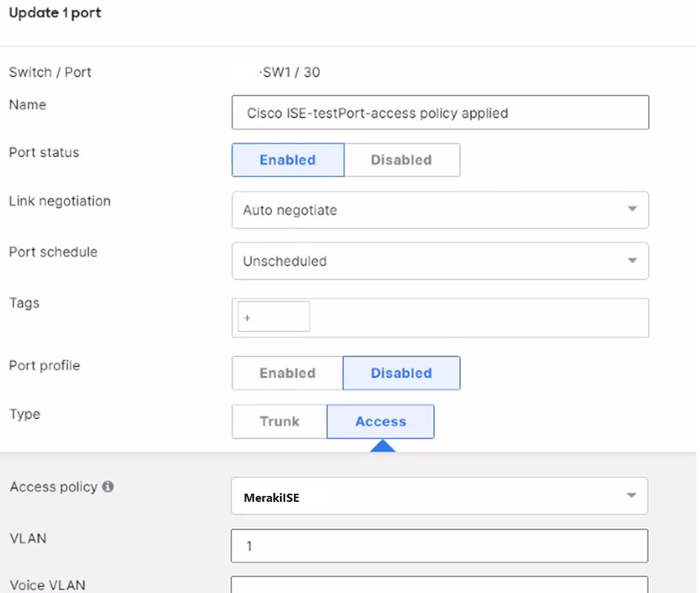700x593 pixels.
Task: Click the Port schedule dropdown chevron
Action: point(632,261)
